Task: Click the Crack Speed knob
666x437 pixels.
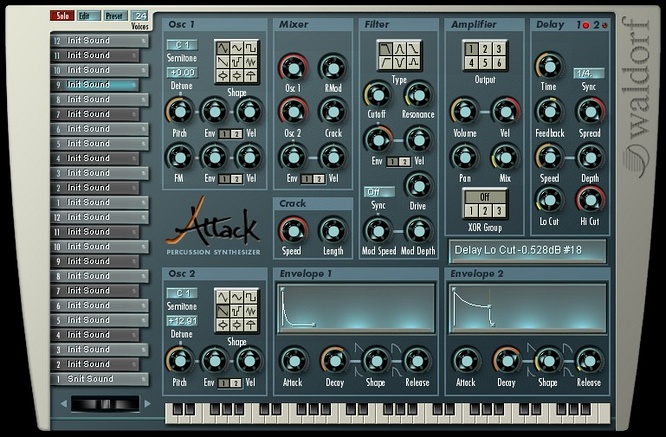Action: (293, 231)
